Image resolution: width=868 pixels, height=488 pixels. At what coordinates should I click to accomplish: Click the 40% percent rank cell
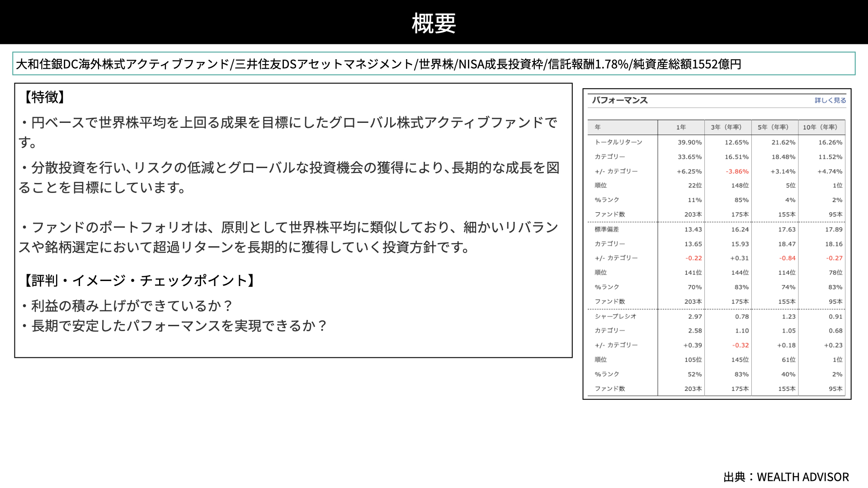pos(788,375)
